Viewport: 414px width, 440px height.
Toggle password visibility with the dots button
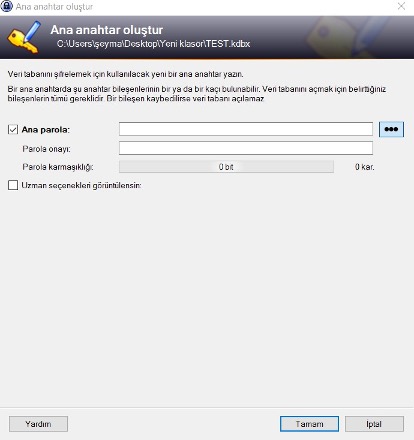[x=391, y=129]
